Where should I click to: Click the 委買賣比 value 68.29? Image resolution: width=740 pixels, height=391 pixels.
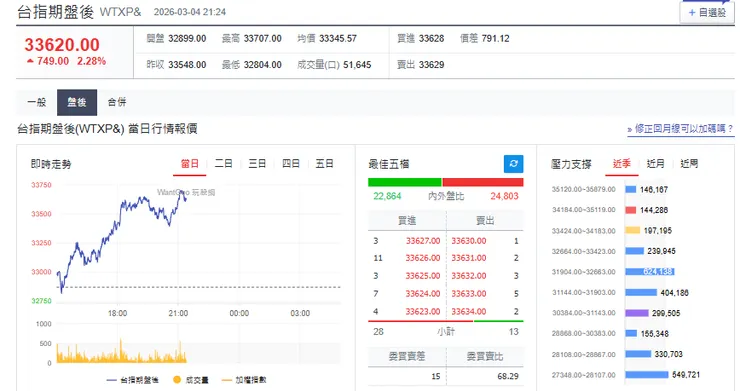(x=508, y=376)
